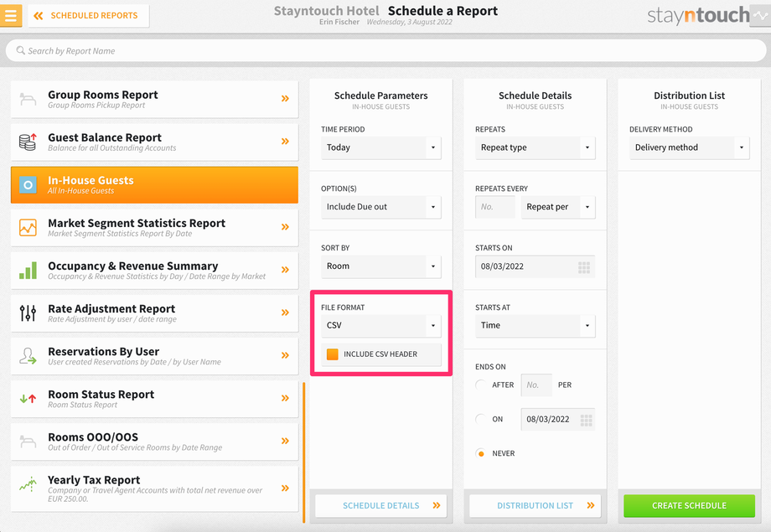Viewport: 771px width, 532px height.
Task: Go back to Scheduled Reports
Action: pyautogui.click(x=89, y=16)
